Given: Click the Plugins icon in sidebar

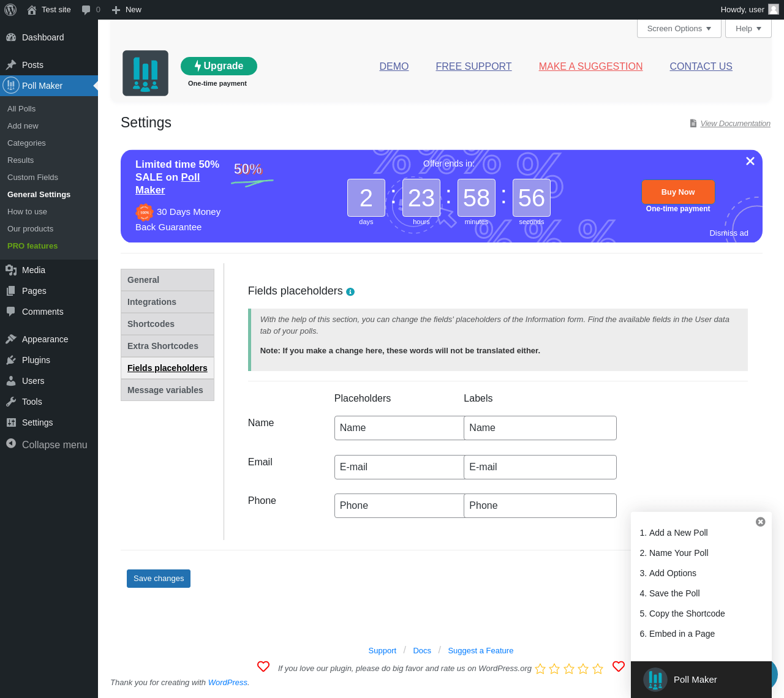Looking at the screenshot, I should [x=11, y=360].
